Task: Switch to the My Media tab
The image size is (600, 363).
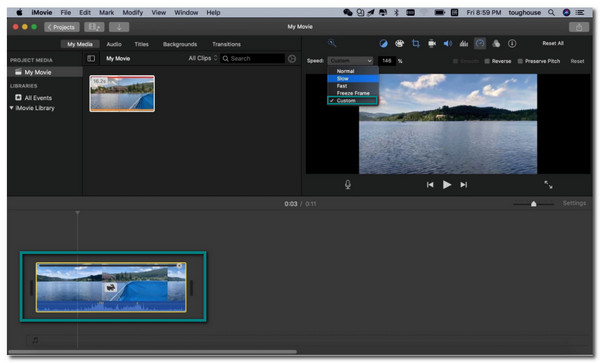Action: click(80, 44)
